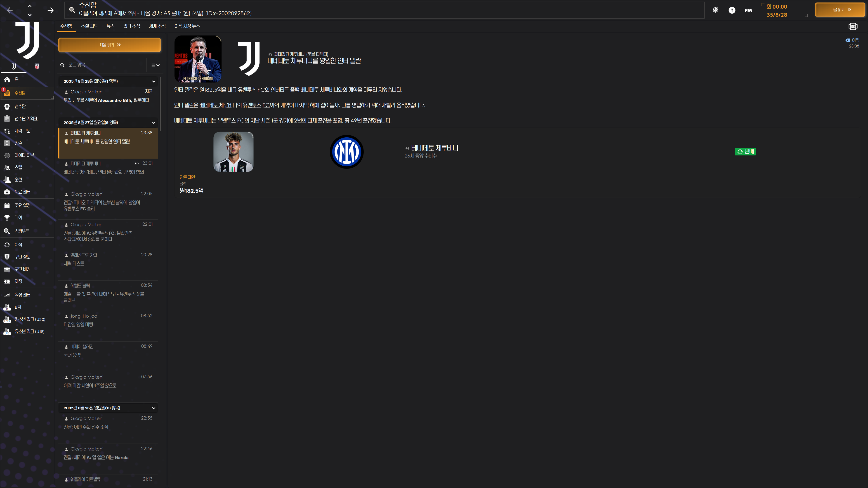Open the inbox filter dropdown menu
The height and width of the screenshot is (488, 868).
click(155, 65)
